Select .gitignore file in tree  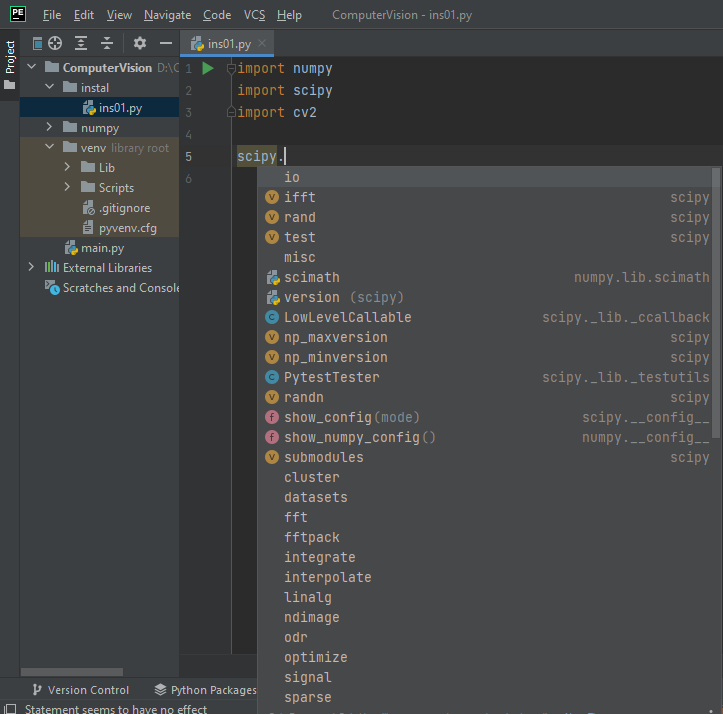(x=99, y=208)
